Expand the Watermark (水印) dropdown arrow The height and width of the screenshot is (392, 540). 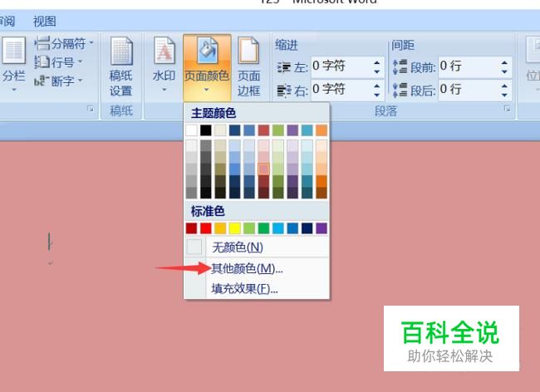(x=164, y=90)
